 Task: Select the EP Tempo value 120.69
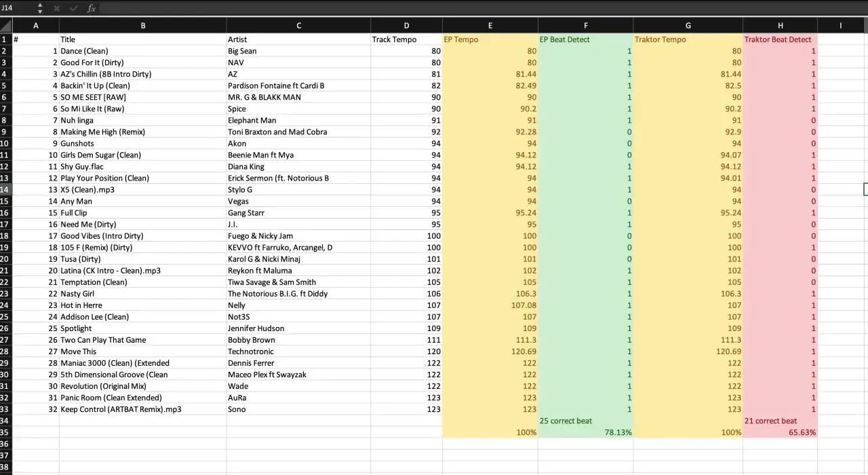tap(490, 351)
